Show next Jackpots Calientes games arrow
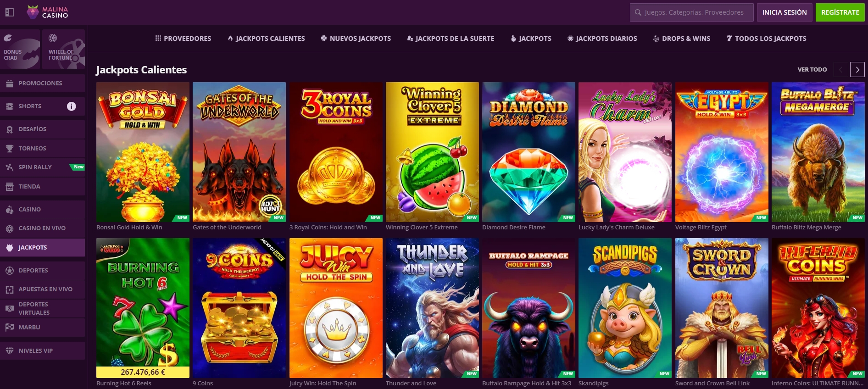868x389 pixels. (857, 69)
